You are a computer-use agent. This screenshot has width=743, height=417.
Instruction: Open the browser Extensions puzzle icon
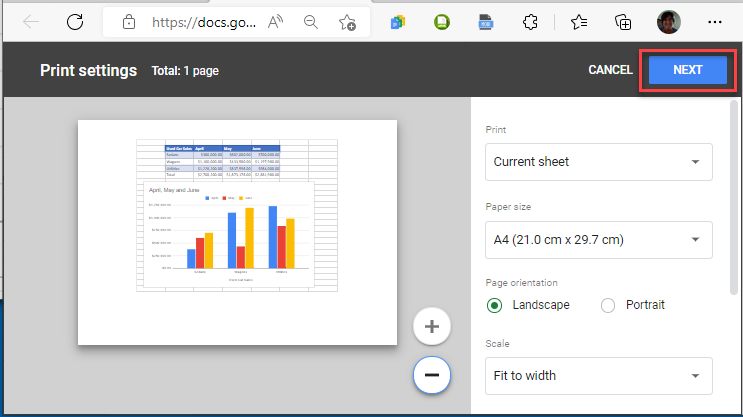(531, 21)
